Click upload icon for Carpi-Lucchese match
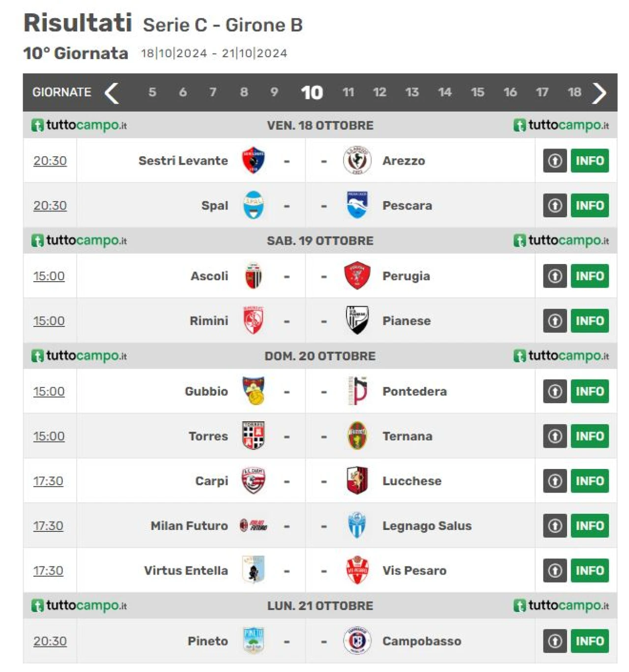 pos(555,481)
